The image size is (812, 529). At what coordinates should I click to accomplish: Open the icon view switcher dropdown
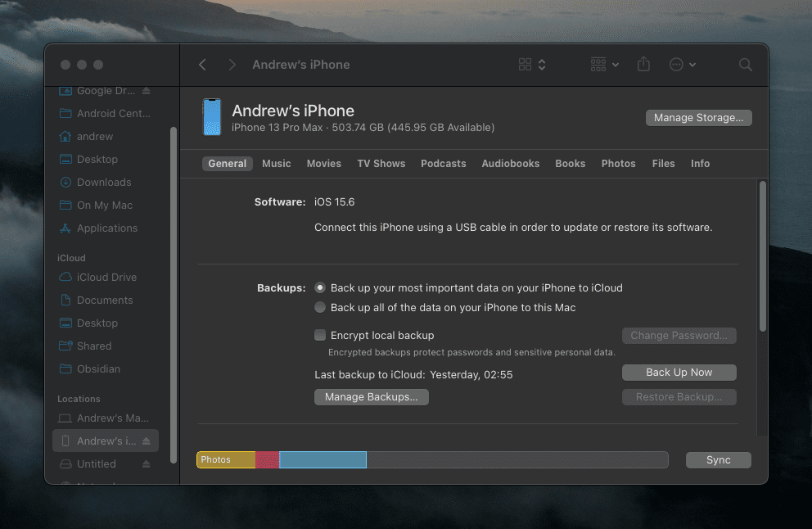click(x=532, y=65)
